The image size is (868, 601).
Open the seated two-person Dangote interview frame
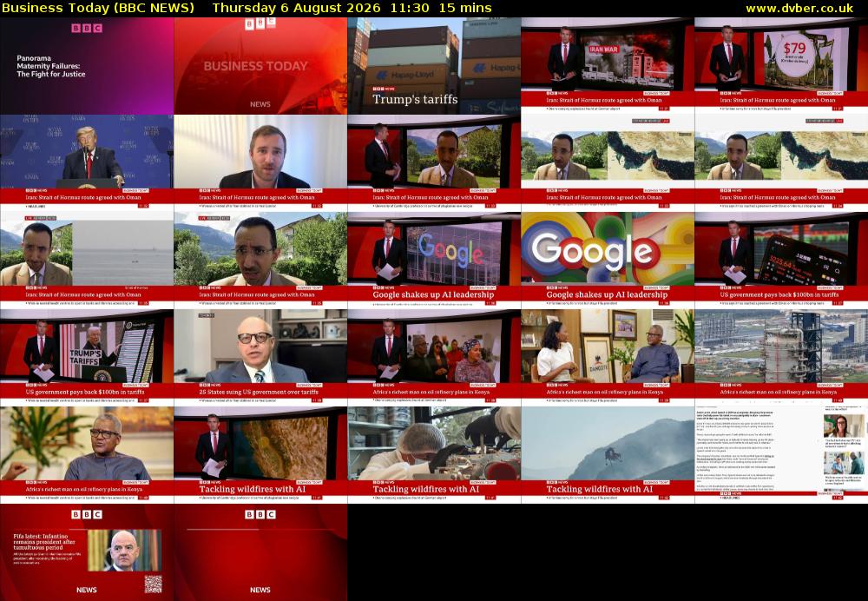tap(608, 358)
